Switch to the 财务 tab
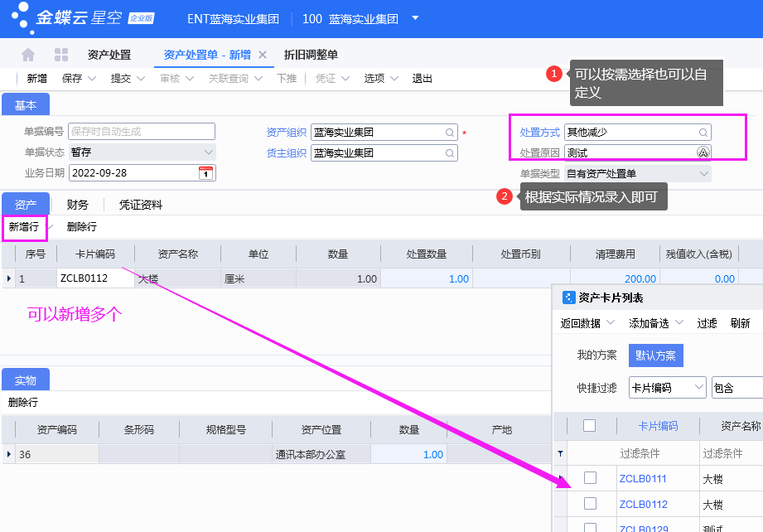This screenshot has height=532, width=763. coord(77,204)
